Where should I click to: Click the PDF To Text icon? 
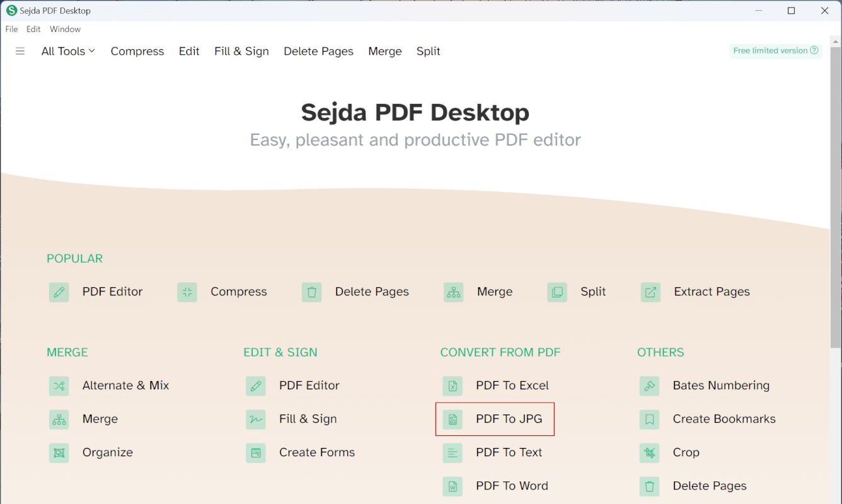pos(453,453)
